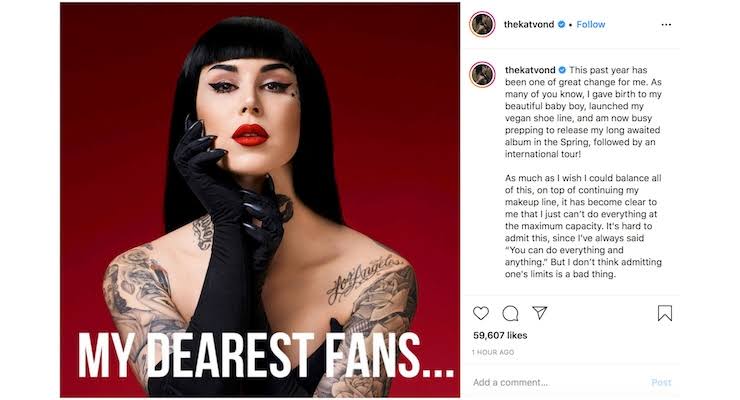Open thekatvond avatar beside the caption
The height and width of the screenshot is (400, 740).
tap(482, 75)
